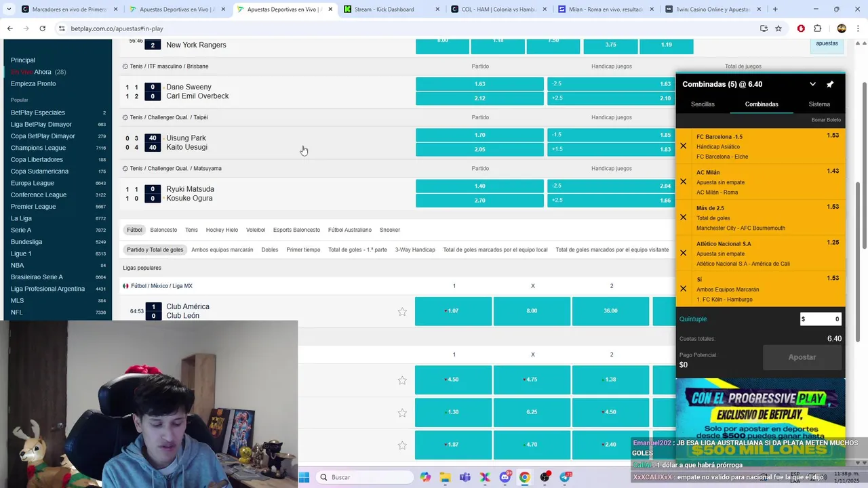Select the Combinadas betslip tab
The width and height of the screenshot is (868, 488).
[762, 104]
